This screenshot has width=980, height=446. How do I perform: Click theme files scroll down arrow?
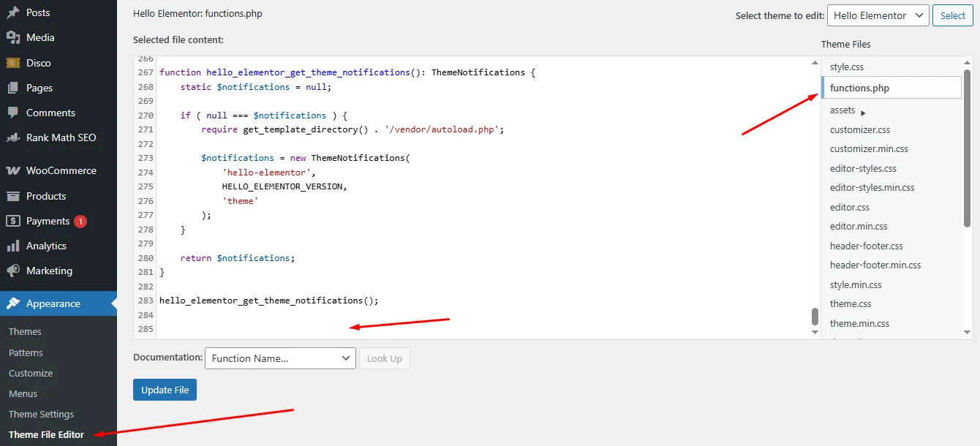[968, 333]
